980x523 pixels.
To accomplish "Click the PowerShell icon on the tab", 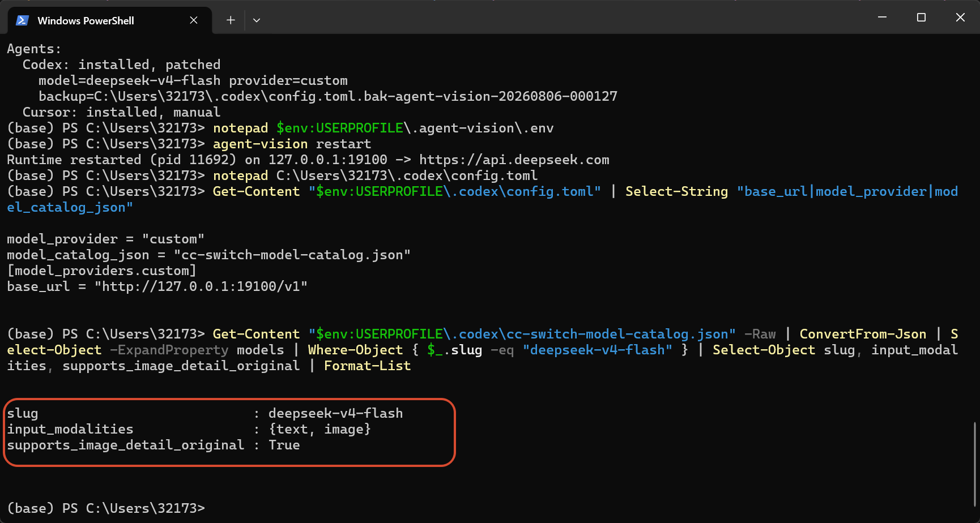I will [x=23, y=20].
